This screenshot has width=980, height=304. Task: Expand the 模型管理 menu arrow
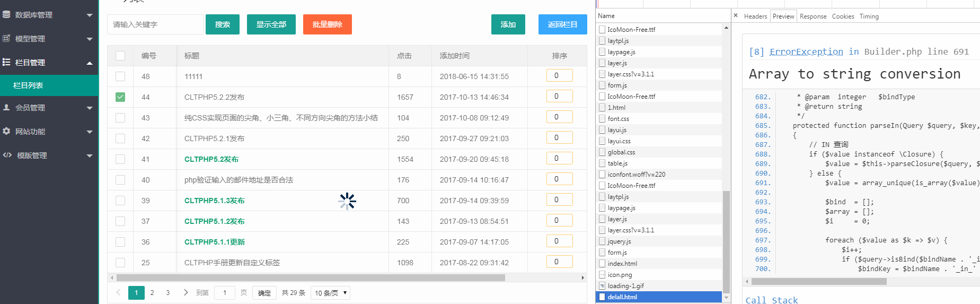90,39
